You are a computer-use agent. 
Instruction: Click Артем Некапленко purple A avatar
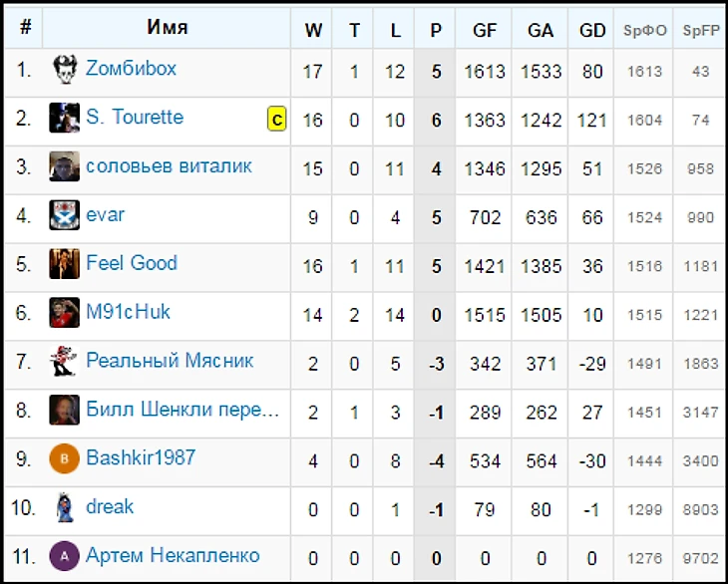point(64,556)
